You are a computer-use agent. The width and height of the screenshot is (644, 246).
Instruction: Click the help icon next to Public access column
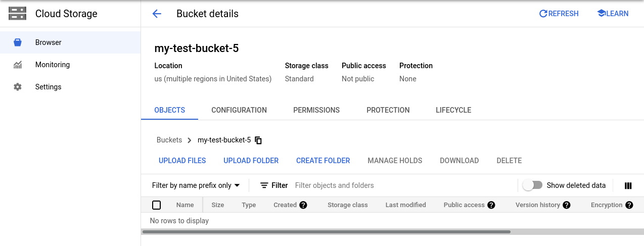point(491,205)
